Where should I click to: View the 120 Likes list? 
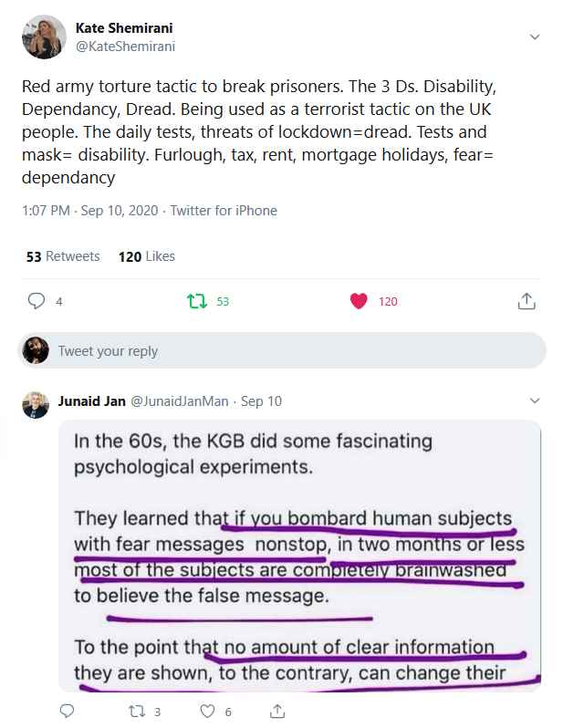click(146, 256)
